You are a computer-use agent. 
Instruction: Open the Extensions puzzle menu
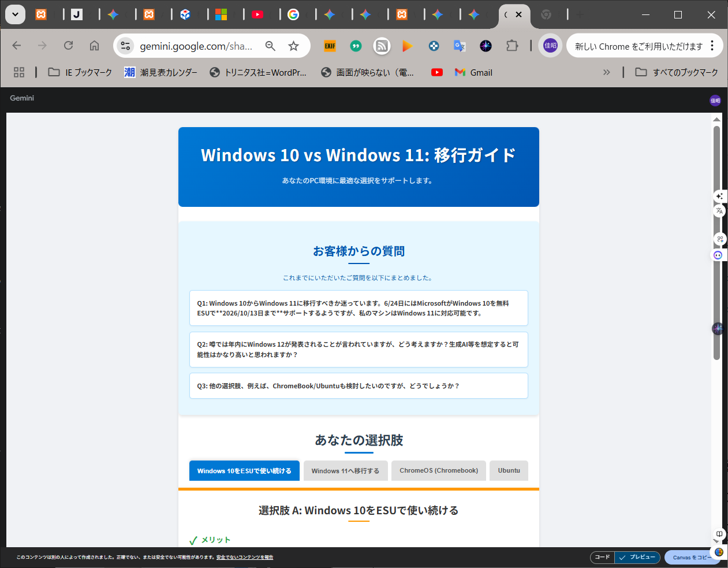click(x=512, y=46)
